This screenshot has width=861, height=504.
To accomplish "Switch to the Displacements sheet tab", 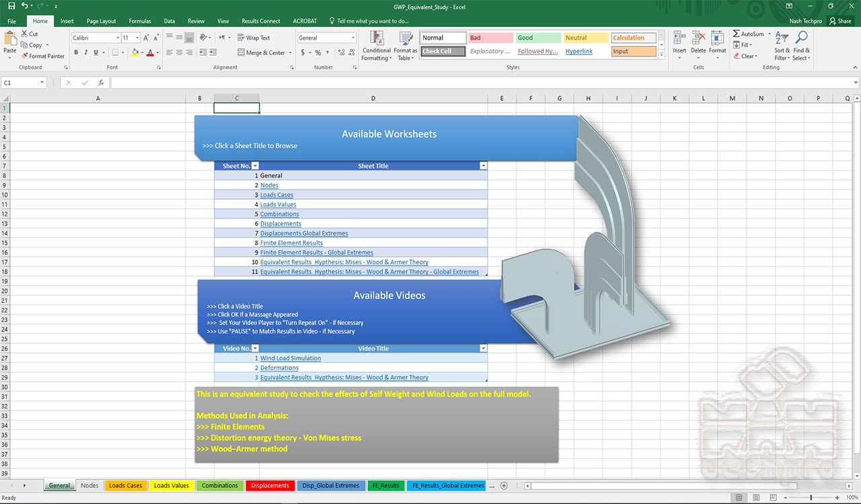I will [270, 486].
